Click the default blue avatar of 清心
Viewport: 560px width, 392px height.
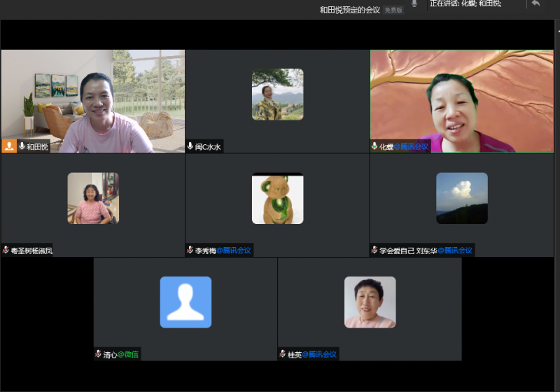point(185,302)
